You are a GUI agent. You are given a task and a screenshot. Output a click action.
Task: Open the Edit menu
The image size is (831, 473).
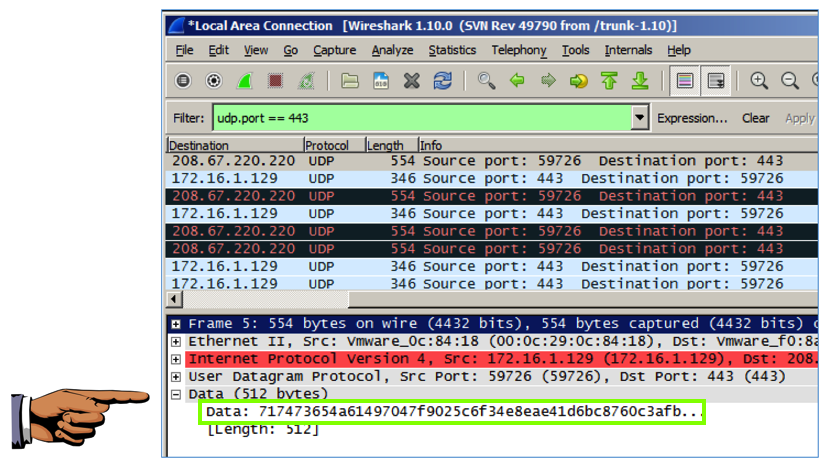point(218,50)
